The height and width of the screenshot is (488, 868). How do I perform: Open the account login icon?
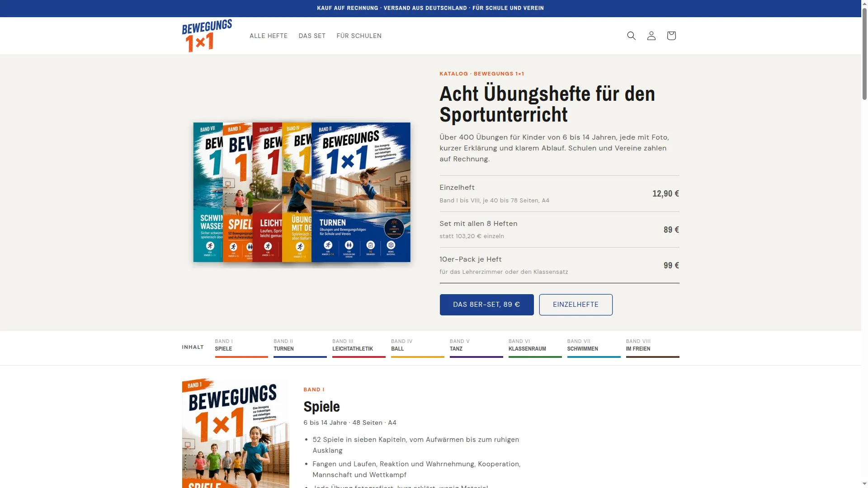(x=651, y=36)
